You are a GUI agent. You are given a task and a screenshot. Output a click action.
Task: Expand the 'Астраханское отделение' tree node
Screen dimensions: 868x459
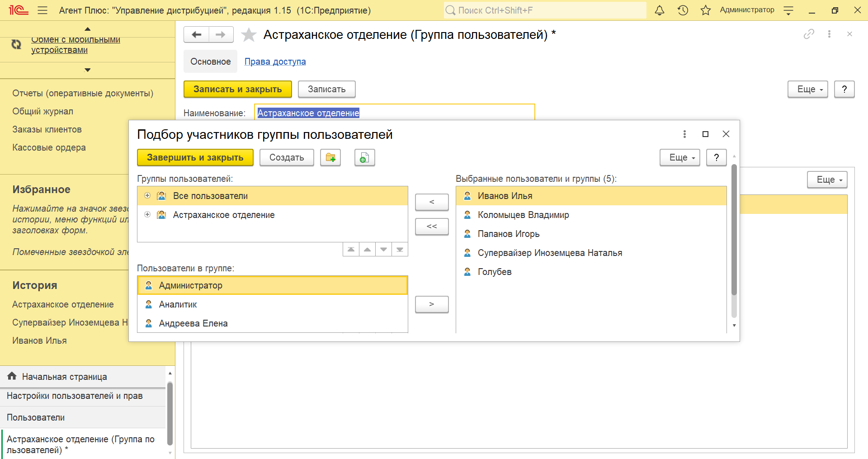pos(147,215)
